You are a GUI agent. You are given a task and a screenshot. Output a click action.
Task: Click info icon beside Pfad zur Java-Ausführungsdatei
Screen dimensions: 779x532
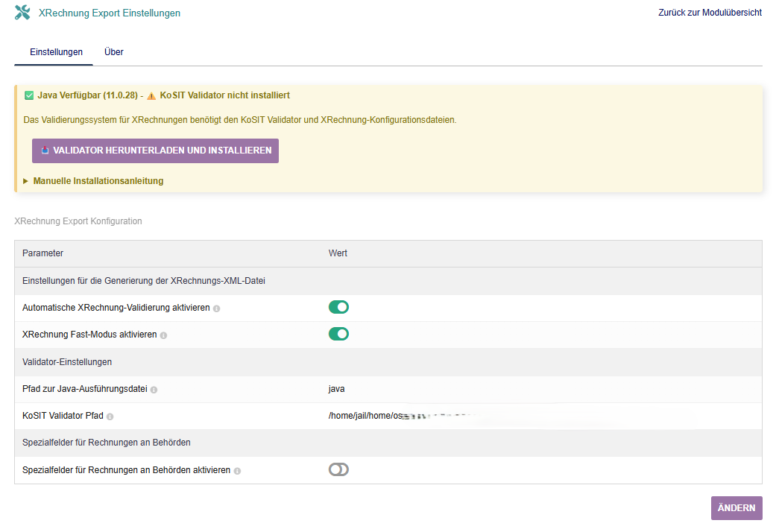[154, 389]
